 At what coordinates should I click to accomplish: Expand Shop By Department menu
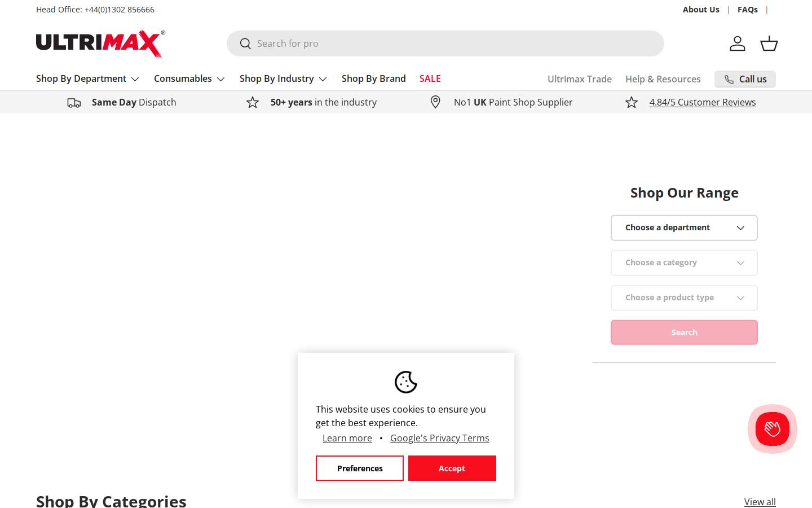point(87,79)
